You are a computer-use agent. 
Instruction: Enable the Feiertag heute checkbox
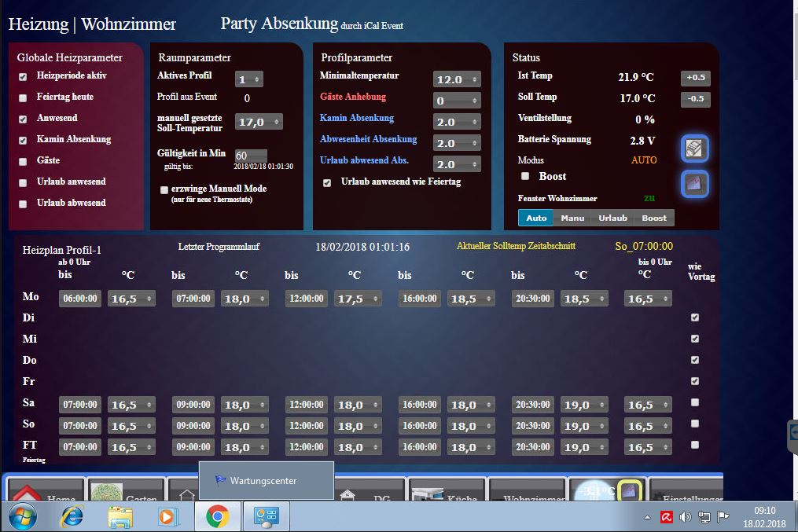23,98
